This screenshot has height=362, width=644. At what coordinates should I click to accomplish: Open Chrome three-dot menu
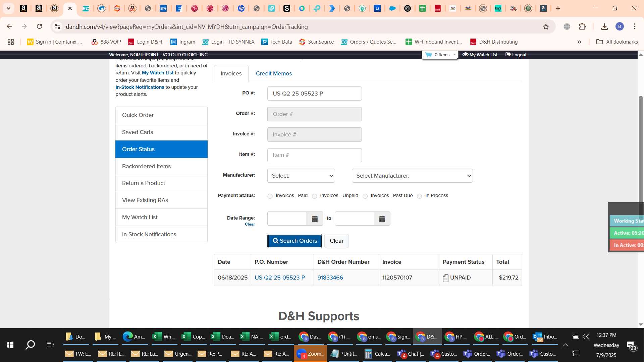(x=635, y=26)
